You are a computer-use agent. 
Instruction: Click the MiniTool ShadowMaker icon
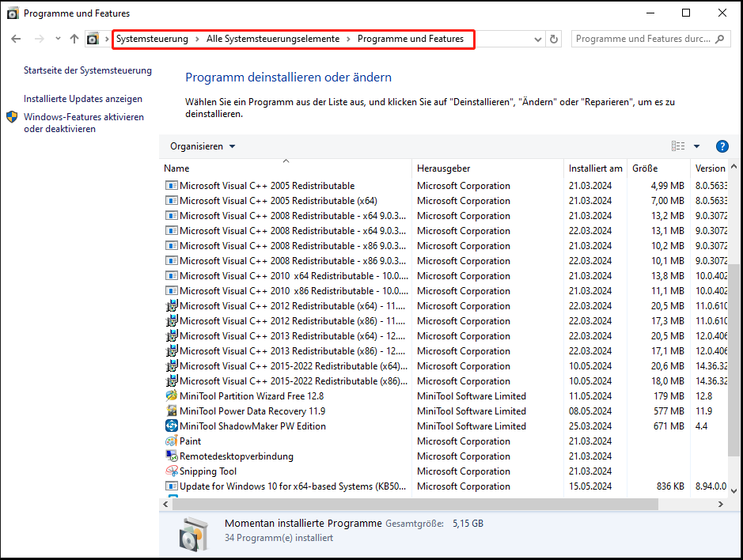[x=171, y=426]
